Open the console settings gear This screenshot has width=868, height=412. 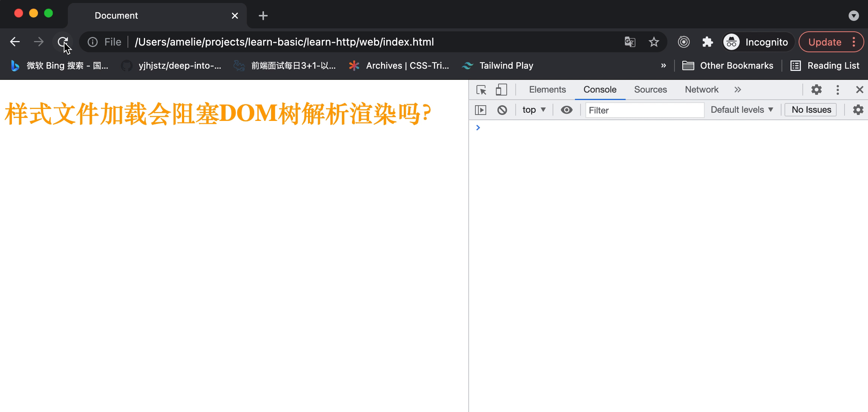[858, 110]
